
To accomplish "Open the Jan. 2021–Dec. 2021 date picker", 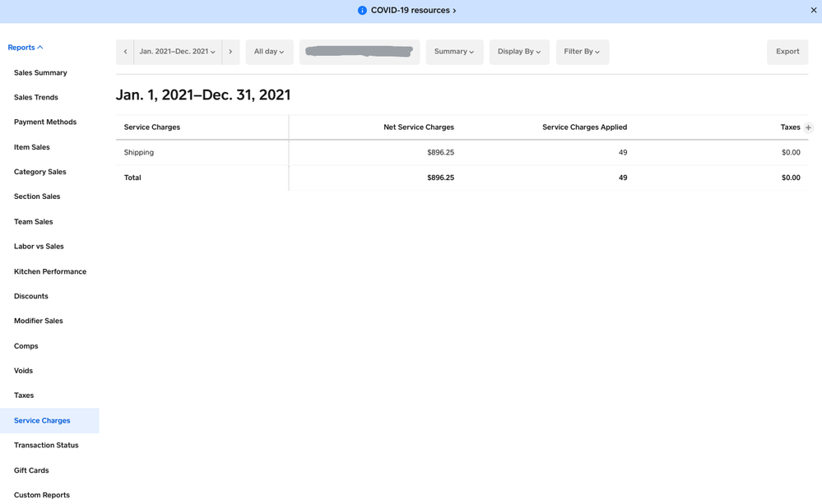I will (178, 52).
